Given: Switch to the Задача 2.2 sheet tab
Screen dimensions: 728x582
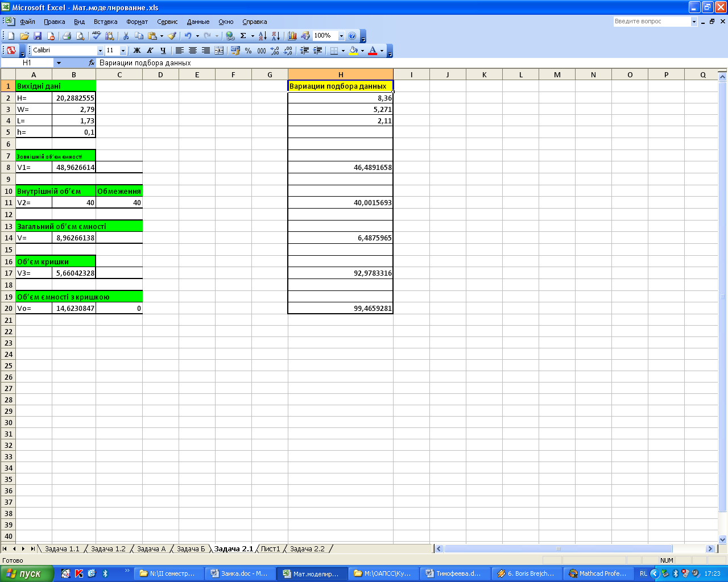Looking at the screenshot, I should [307, 549].
